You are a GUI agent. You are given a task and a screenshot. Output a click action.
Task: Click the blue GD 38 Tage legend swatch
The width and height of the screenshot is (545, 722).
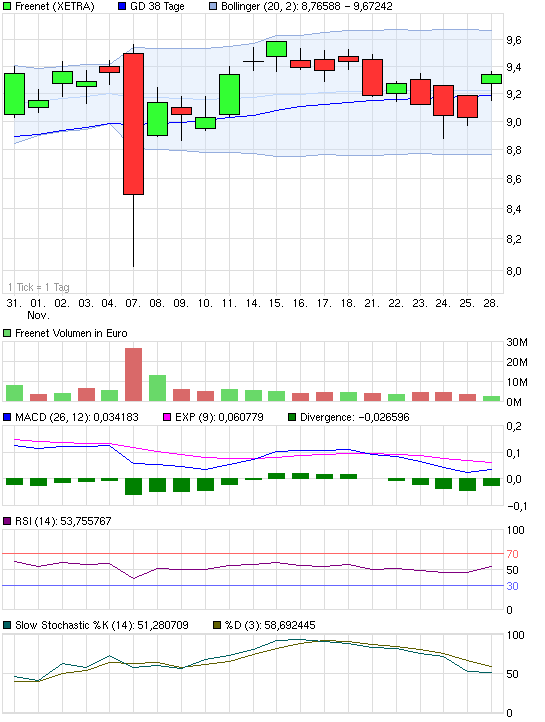click(122, 6)
